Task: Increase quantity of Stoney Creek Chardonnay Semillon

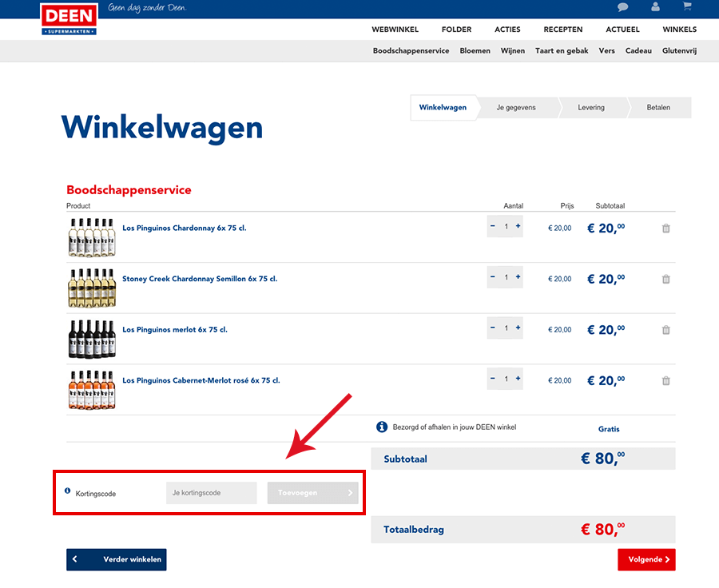Action: point(518,277)
